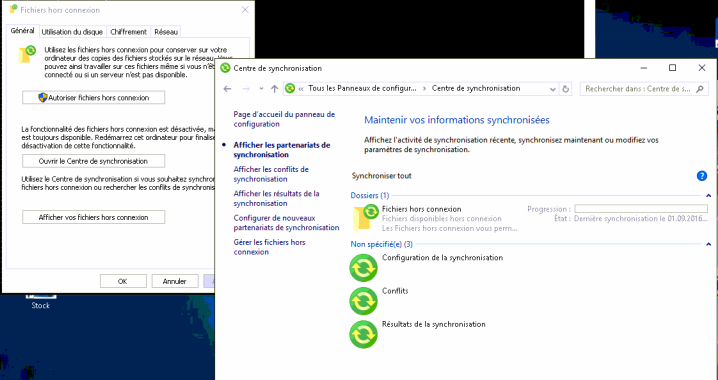
Task: Open Gérer les fichiers hors connexion link
Action: [269, 247]
